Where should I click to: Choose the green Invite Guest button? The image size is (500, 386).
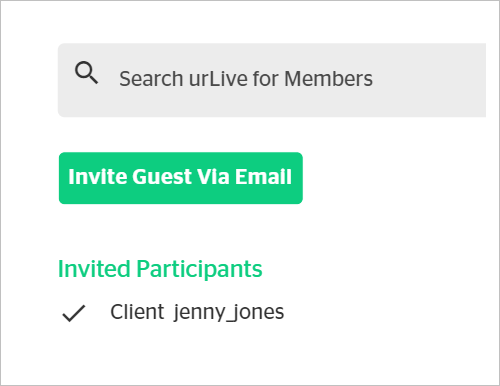[x=181, y=178]
